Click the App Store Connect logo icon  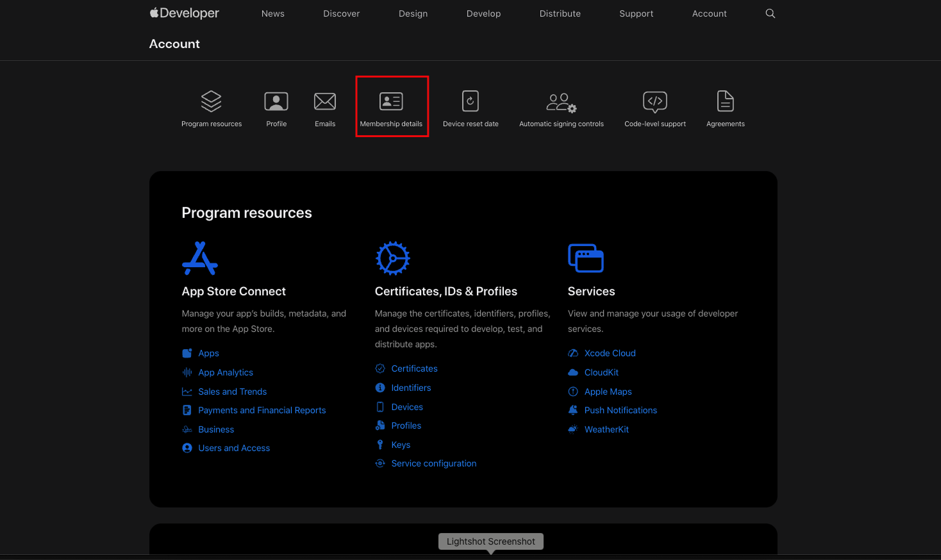[x=200, y=258]
